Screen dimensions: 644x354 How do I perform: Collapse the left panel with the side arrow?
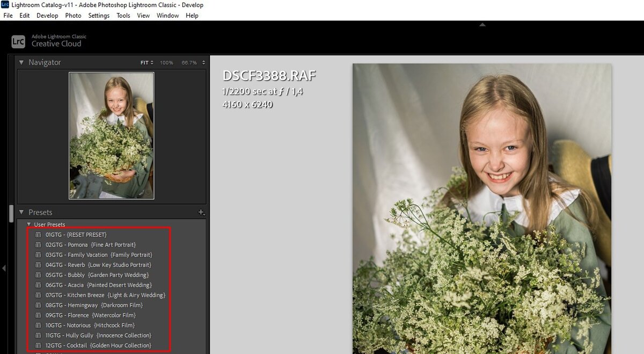pyautogui.click(x=4, y=268)
